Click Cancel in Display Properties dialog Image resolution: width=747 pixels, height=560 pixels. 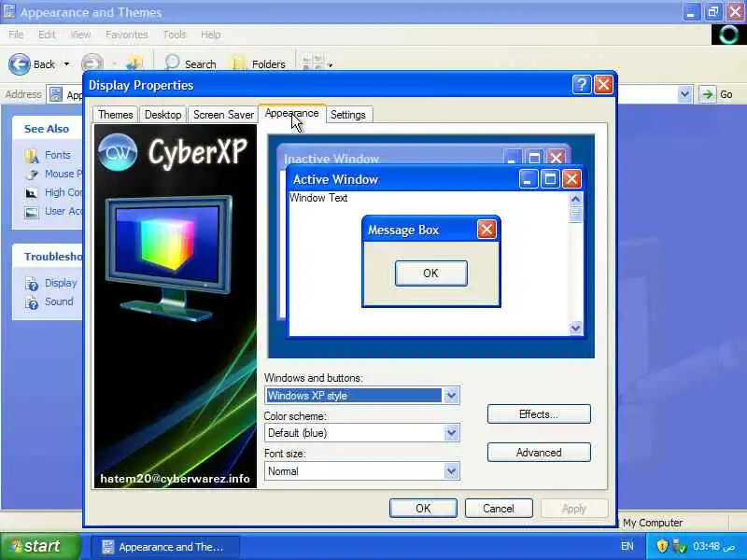(499, 508)
